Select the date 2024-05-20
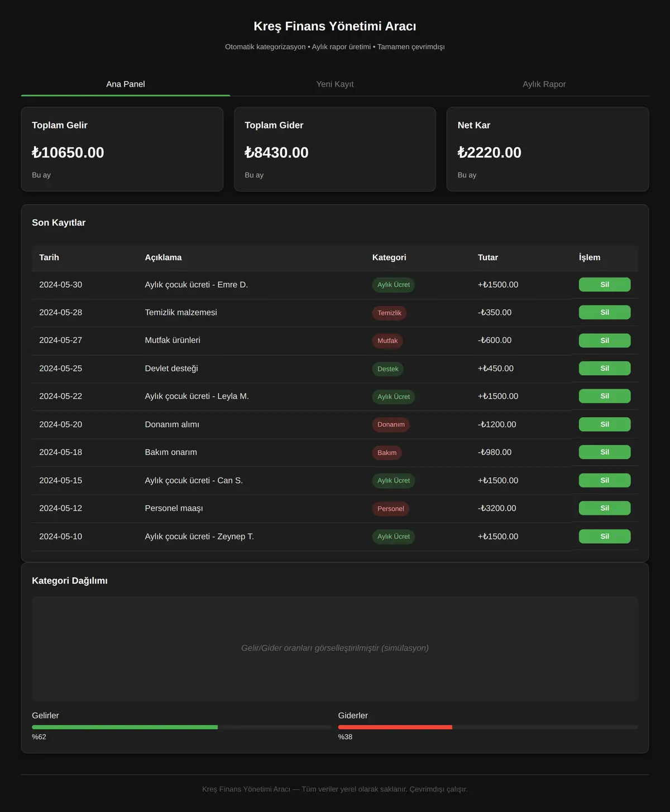This screenshot has width=670, height=812. tap(60, 424)
